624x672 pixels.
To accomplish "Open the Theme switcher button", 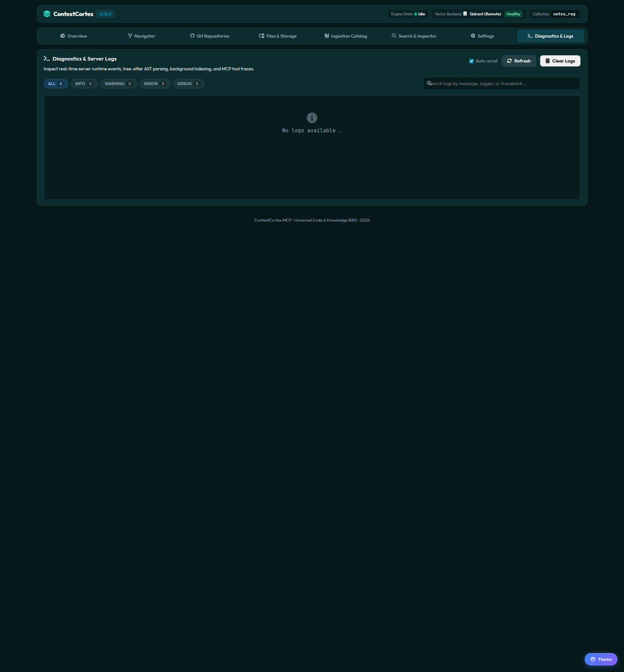I will click(601, 659).
